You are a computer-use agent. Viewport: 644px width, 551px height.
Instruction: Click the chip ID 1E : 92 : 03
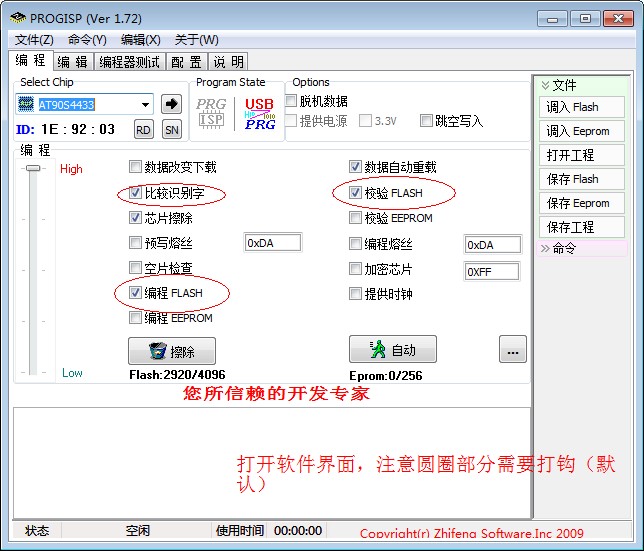coord(78,129)
